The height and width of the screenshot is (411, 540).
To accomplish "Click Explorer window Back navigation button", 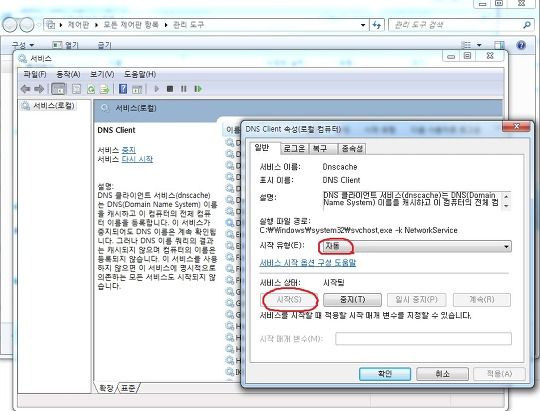I will click(x=9, y=25).
